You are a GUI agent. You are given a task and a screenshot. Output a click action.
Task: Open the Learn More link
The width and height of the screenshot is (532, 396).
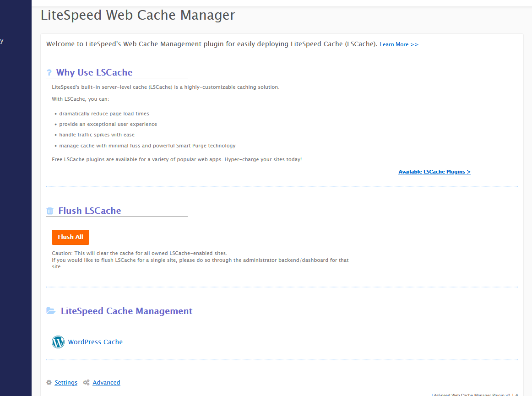[x=399, y=44]
